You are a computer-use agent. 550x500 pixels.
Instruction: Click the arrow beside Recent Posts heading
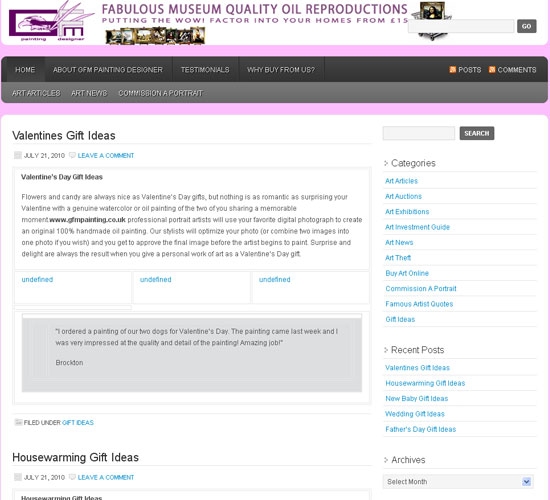386,350
